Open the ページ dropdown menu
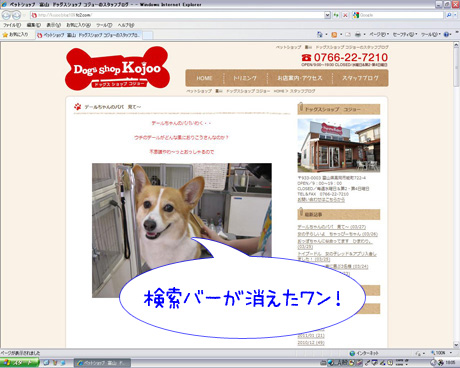Viewport: 460px width, 368px height. 379,35
